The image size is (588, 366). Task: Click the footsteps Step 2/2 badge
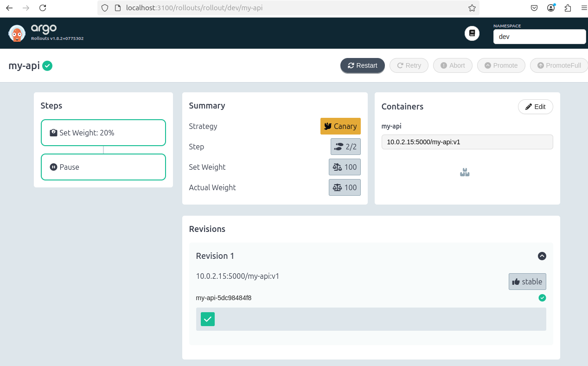345,147
